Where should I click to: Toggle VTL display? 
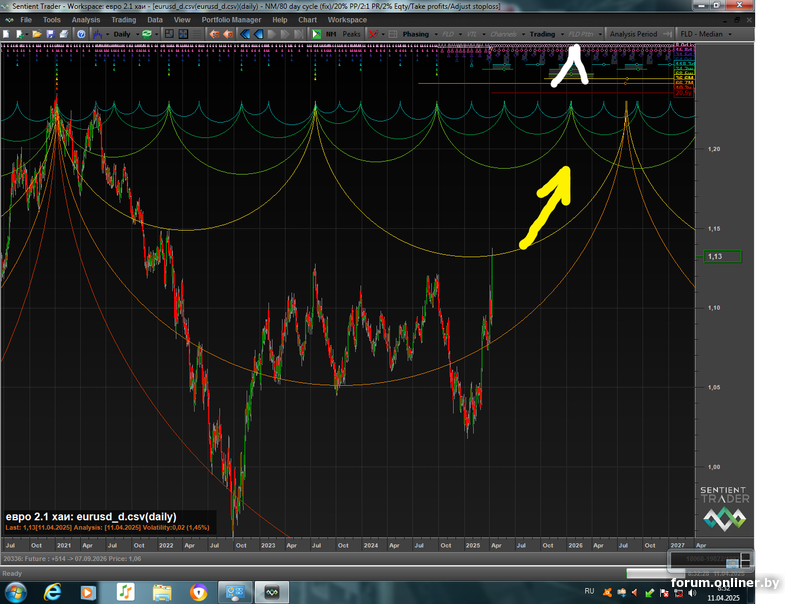click(472, 34)
